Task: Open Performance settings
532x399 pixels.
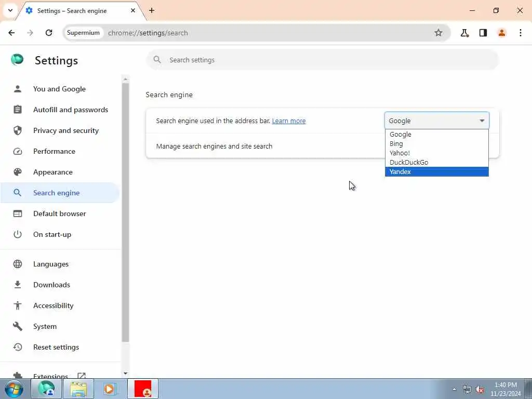Action: coord(60,151)
